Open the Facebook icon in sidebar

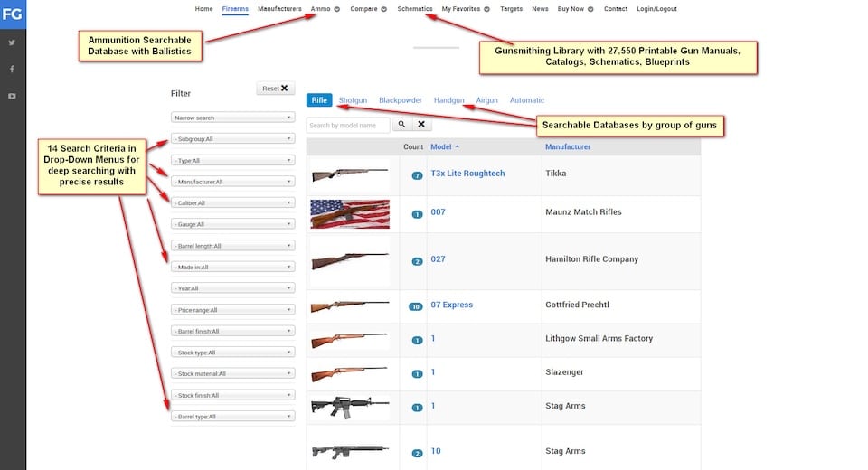[x=12, y=70]
